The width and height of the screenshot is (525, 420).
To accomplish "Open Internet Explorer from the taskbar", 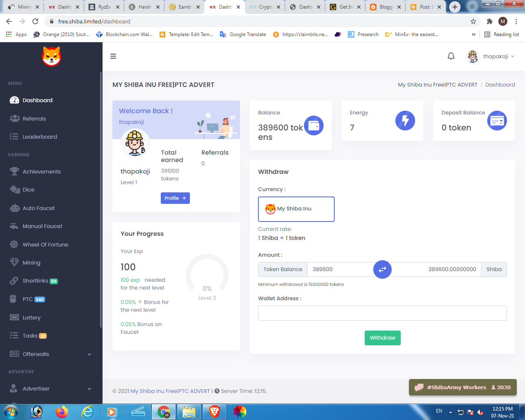I will point(87,411).
